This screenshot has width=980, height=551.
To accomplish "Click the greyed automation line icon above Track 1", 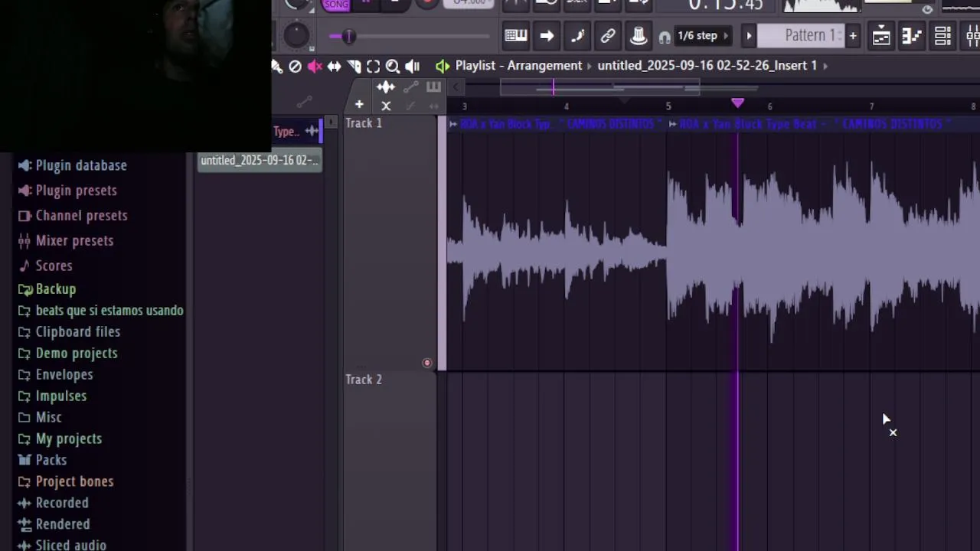I will (410, 87).
